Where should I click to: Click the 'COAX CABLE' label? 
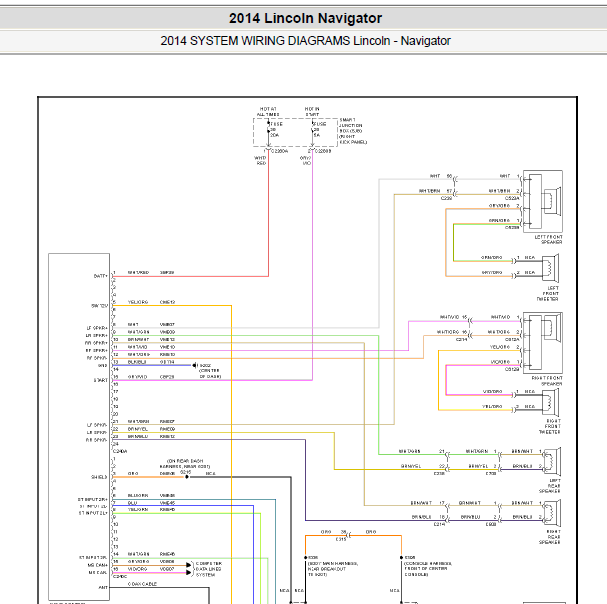click(142, 584)
